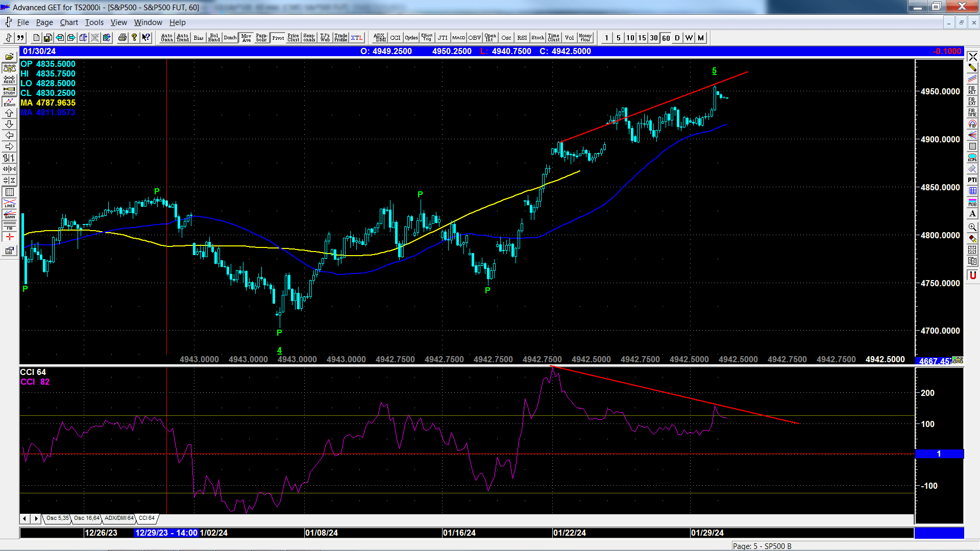Click the RSI indicator button
Viewport: 980px width, 551px height.
(x=522, y=38)
